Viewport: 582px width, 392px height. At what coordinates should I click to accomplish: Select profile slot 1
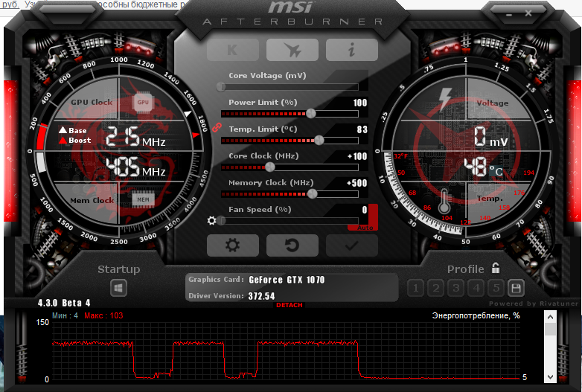(x=416, y=288)
